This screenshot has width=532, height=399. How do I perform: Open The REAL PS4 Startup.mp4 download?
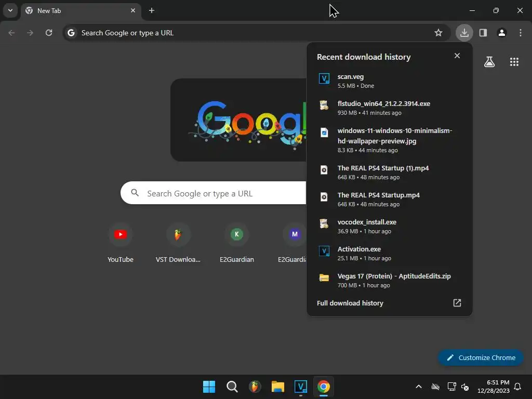pos(390,199)
